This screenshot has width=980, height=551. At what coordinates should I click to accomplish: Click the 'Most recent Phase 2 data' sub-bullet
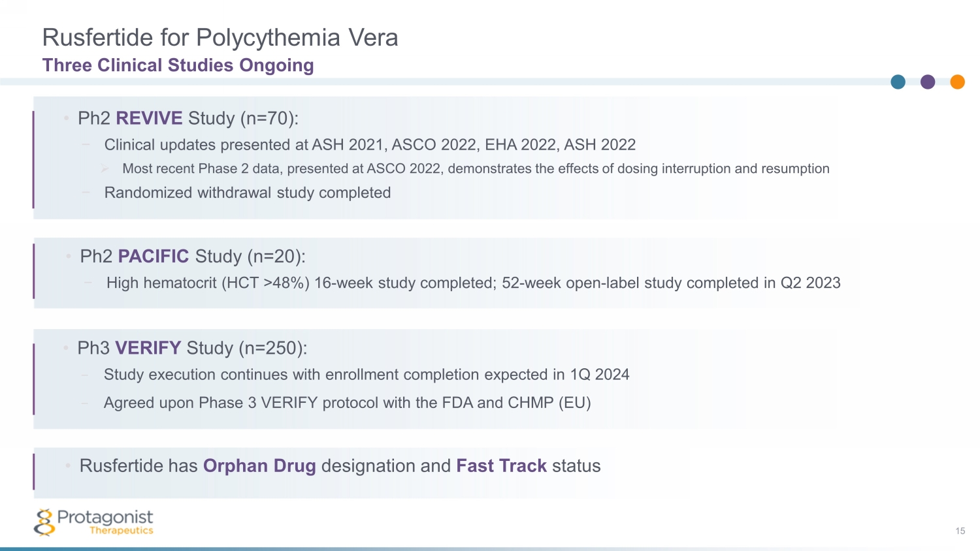pyautogui.click(x=476, y=169)
